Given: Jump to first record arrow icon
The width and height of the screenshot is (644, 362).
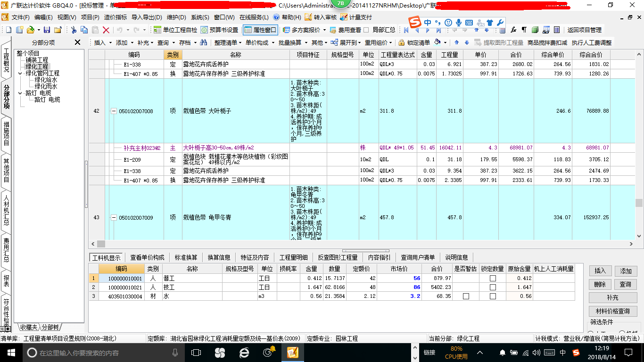Looking at the screenshot, I should coord(406,30).
